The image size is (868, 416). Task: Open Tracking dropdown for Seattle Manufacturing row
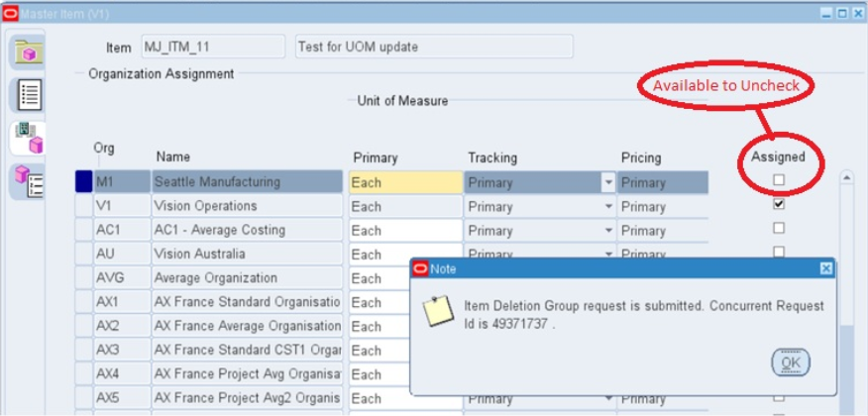pos(607,183)
